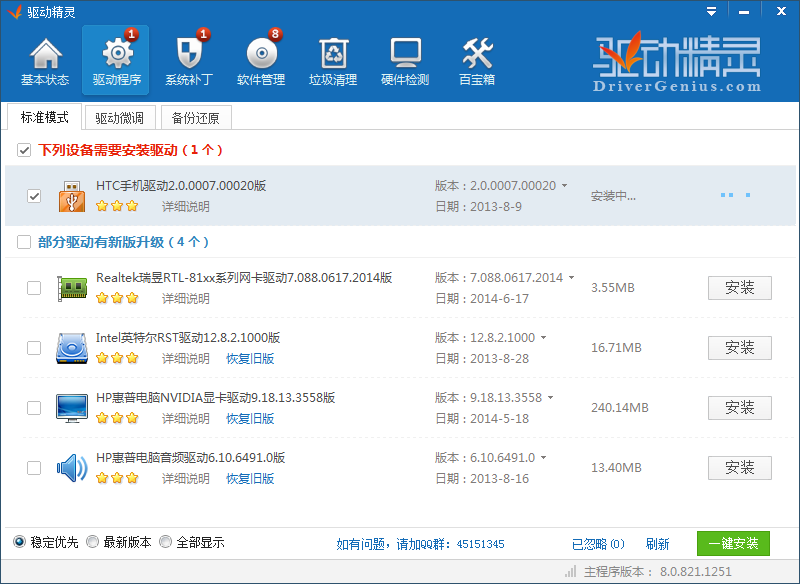Click the HTC USB driver icon
The width and height of the screenshot is (800, 584).
72,196
